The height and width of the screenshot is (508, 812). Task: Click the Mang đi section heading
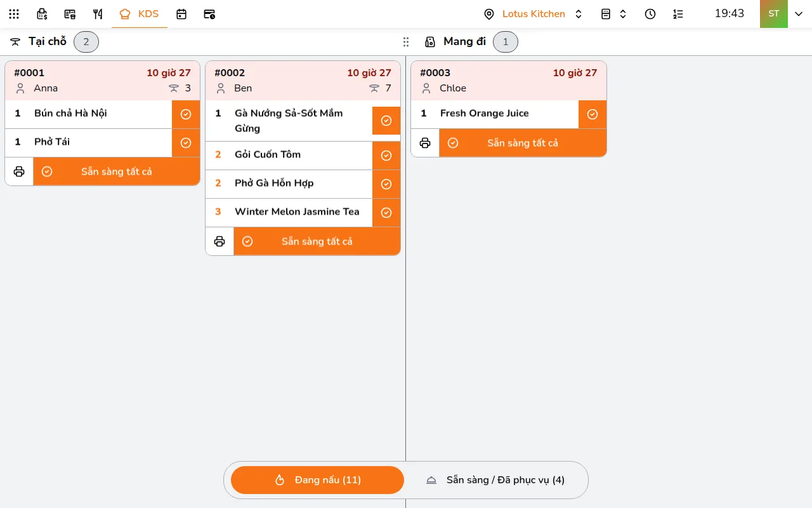tap(464, 41)
